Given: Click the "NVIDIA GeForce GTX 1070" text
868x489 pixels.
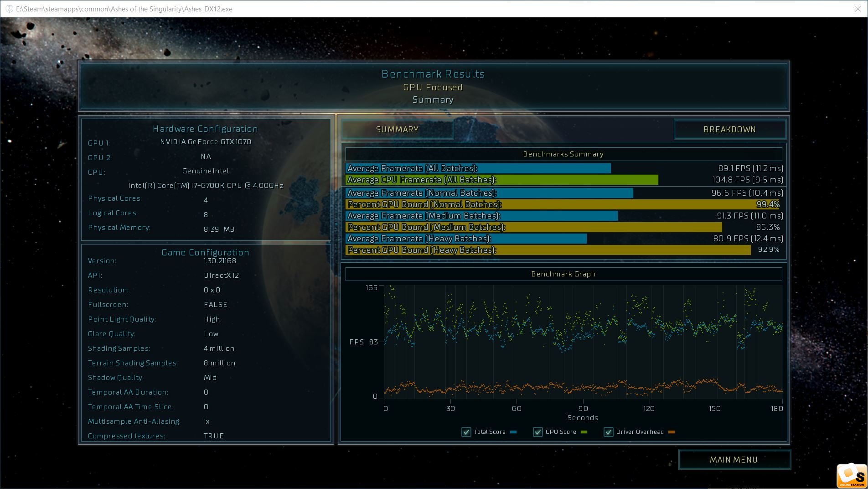Looking at the screenshot, I should tap(206, 142).
